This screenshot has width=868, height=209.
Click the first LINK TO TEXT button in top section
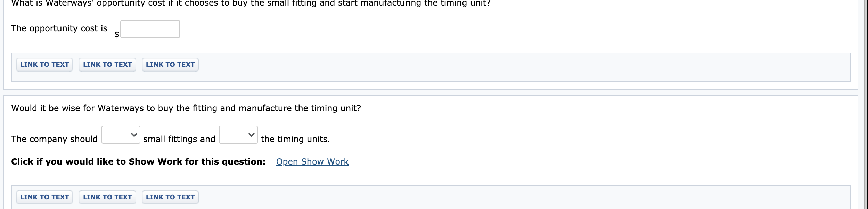[x=44, y=64]
